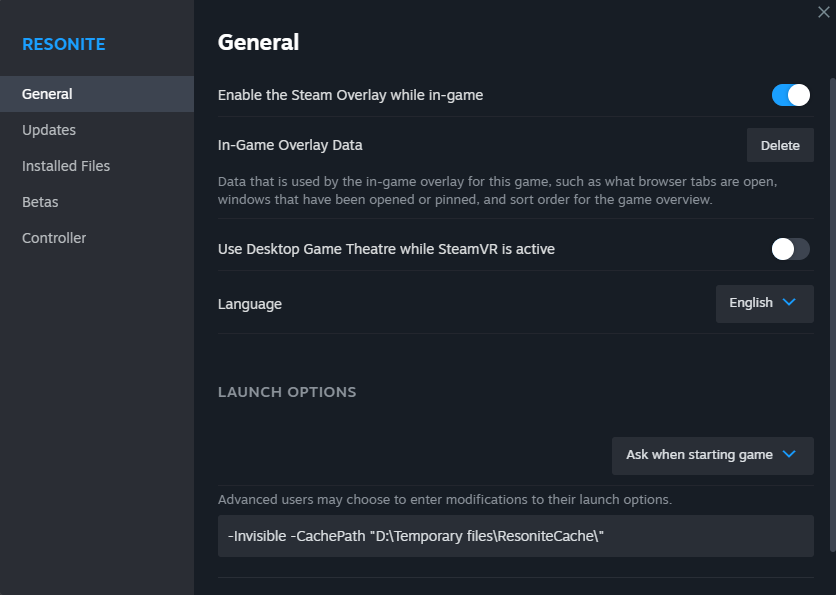Click the RESONITE title in the sidebar
The height and width of the screenshot is (595, 836).
pyautogui.click(x=63, y=43)
